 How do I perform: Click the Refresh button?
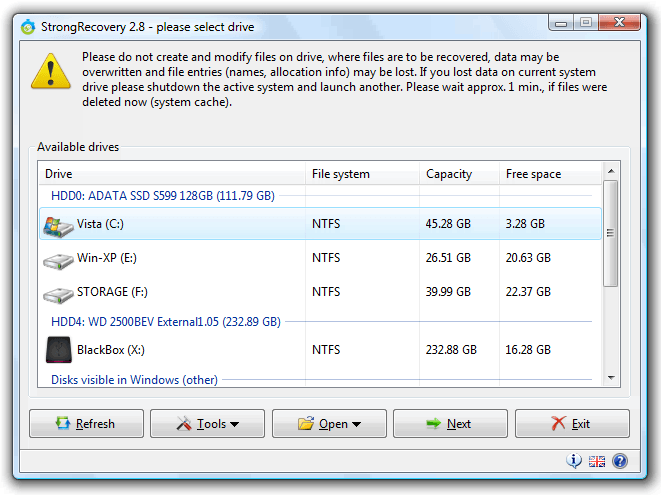[86, 424]
